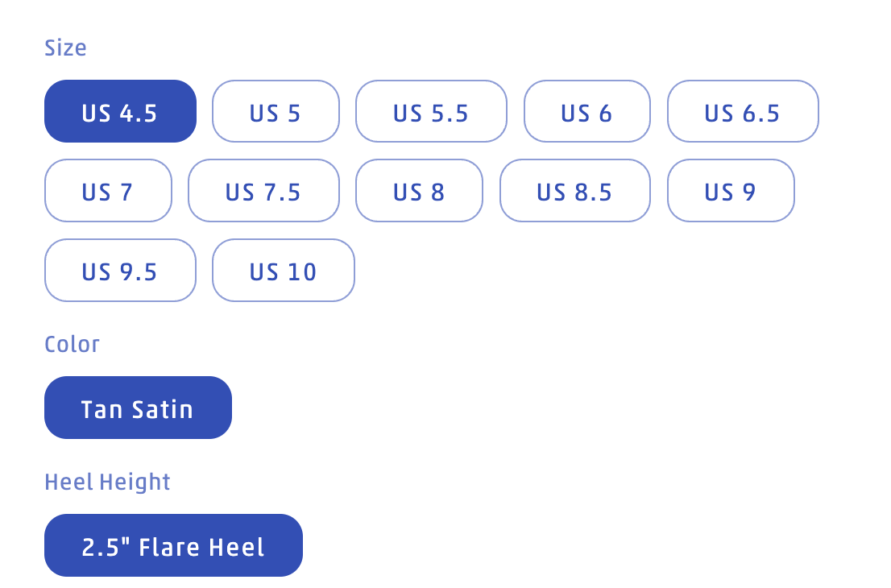
Task: Select size US 7
Action: tap(108, 190)
